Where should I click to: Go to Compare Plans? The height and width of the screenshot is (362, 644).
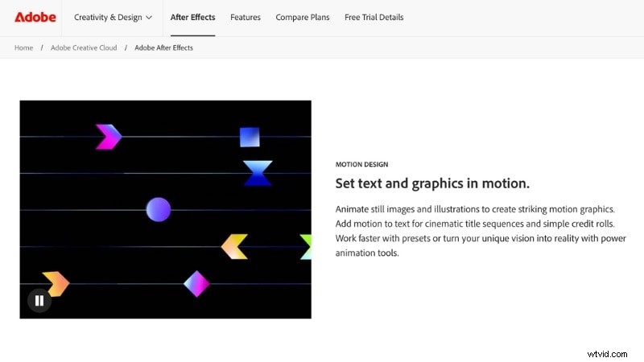click(x=303, y=17)
